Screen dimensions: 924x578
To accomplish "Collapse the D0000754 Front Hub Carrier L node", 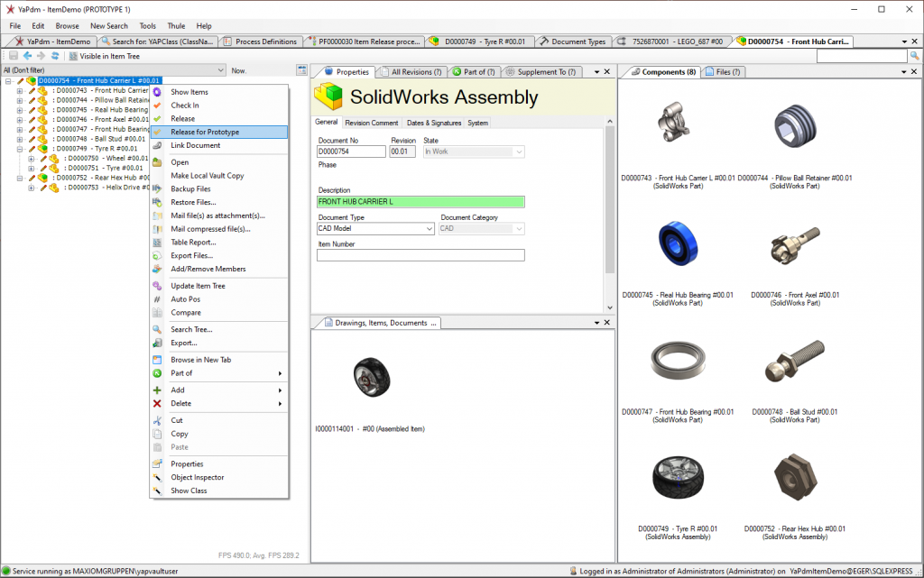I will pos(8,80).
